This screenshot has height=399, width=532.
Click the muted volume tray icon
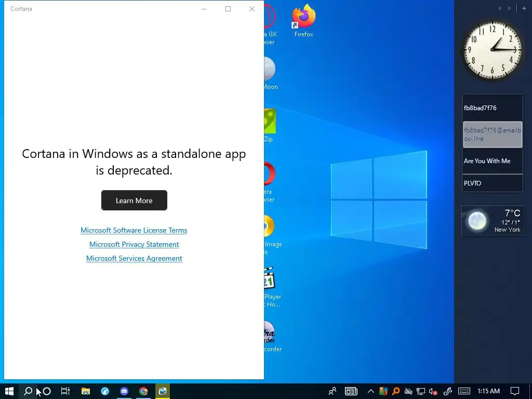(x=433, y=391)
